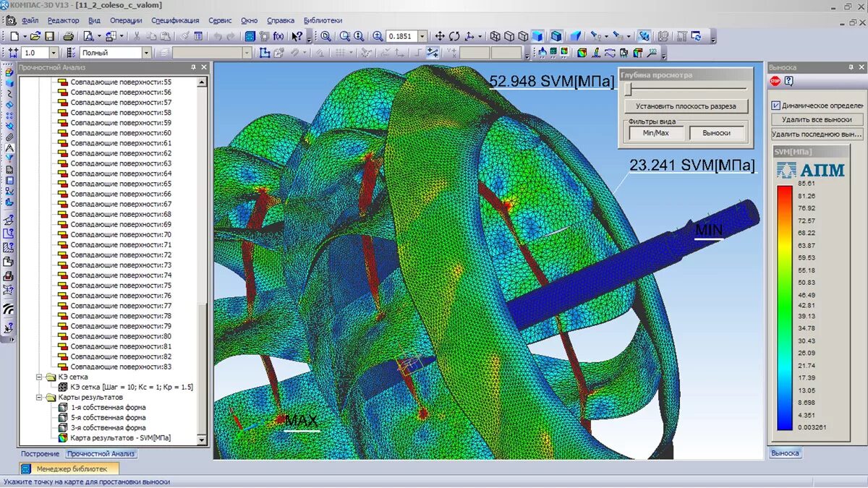The height and width of the screenshot is (488, 868).
Task: Expand the analysis toolbar overflow chevron
Action: tap(663, 56)
